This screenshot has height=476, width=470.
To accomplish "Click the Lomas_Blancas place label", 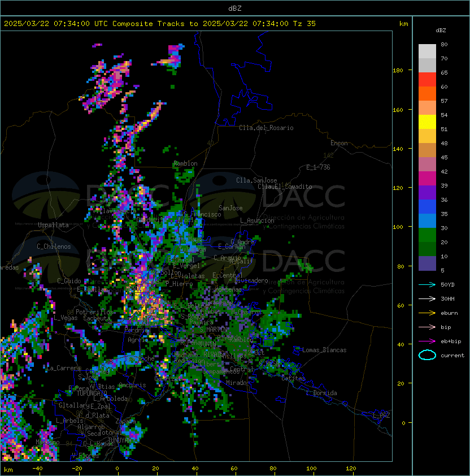I will pos(324,350).
